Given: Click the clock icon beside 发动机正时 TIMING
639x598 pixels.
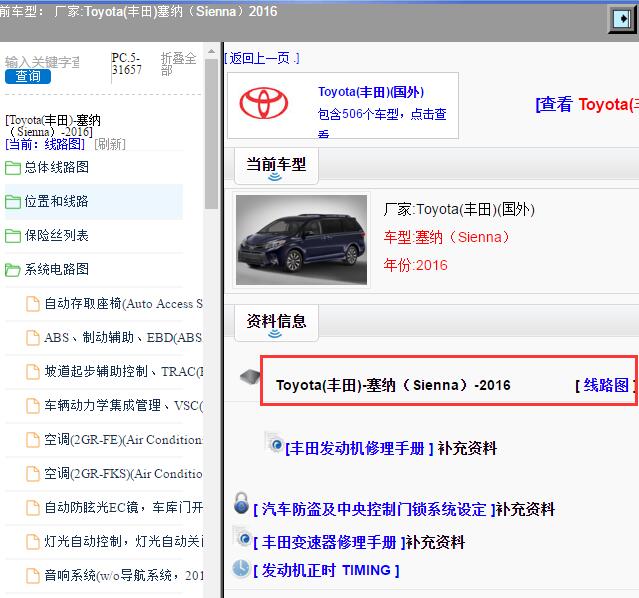Looking at the screenshot, I should [241, 568].
